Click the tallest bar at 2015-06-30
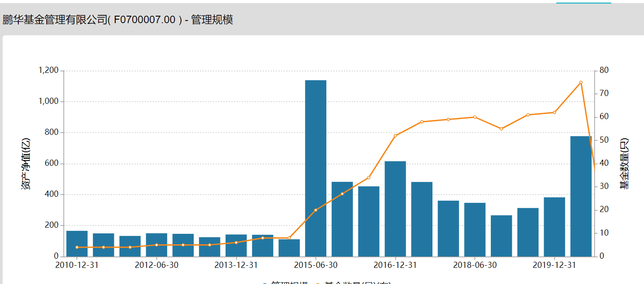644x284 pixels. click(x=315, y=168)
